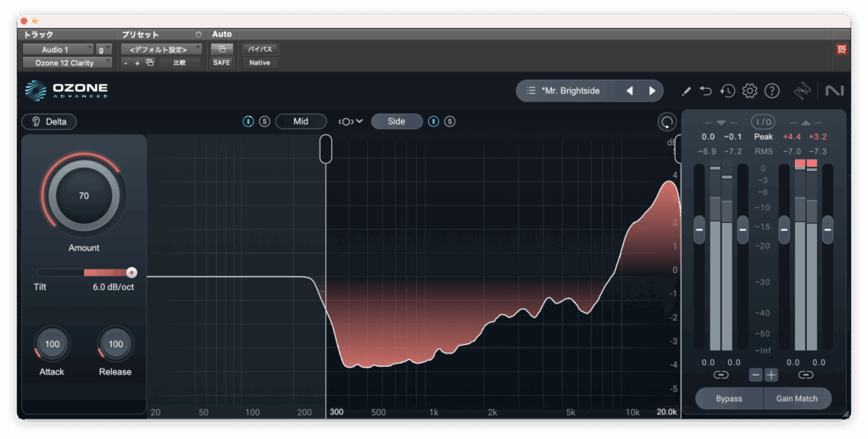The height and width of the screenshot is (439, 868).
Task: Click the Bypass button below the meters
Action: [729, 398]
